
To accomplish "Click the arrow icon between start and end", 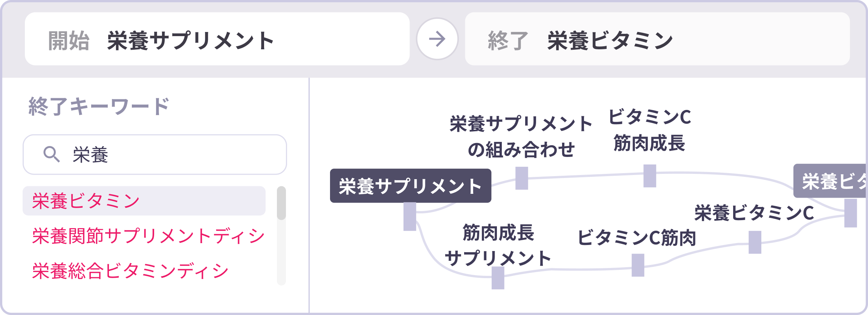I will [x=437, y=39].
